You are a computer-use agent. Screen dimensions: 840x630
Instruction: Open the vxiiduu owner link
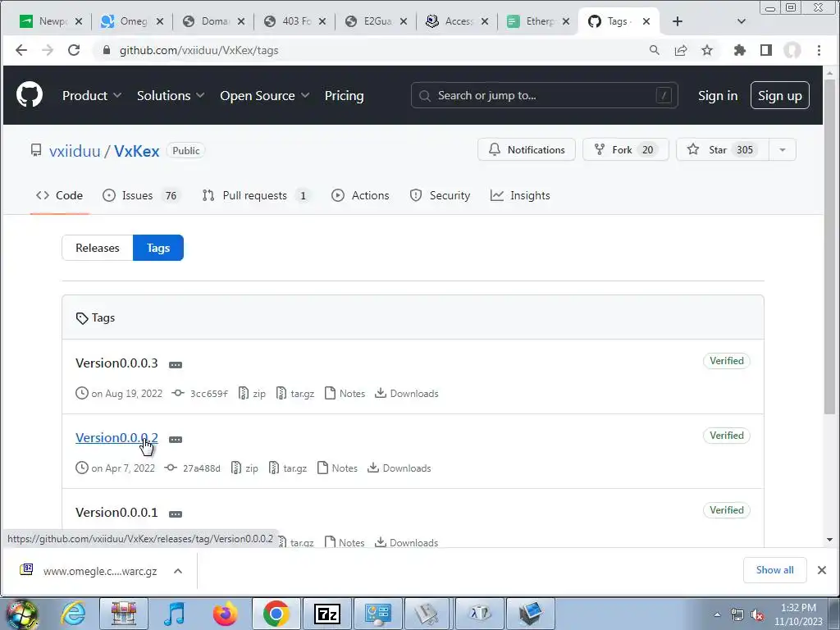pyautogui.click(x=75, y=151)
